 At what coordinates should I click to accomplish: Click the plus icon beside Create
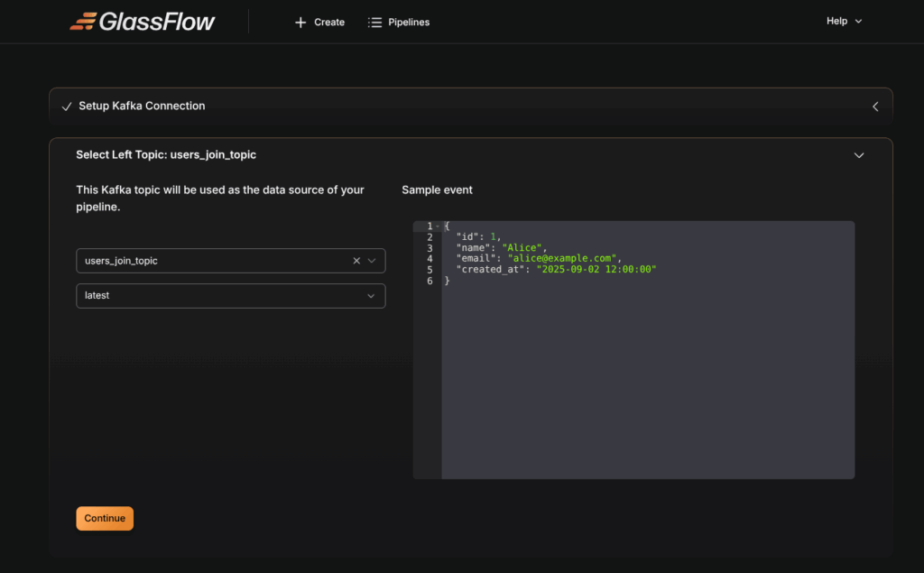[x=300, y=23]
